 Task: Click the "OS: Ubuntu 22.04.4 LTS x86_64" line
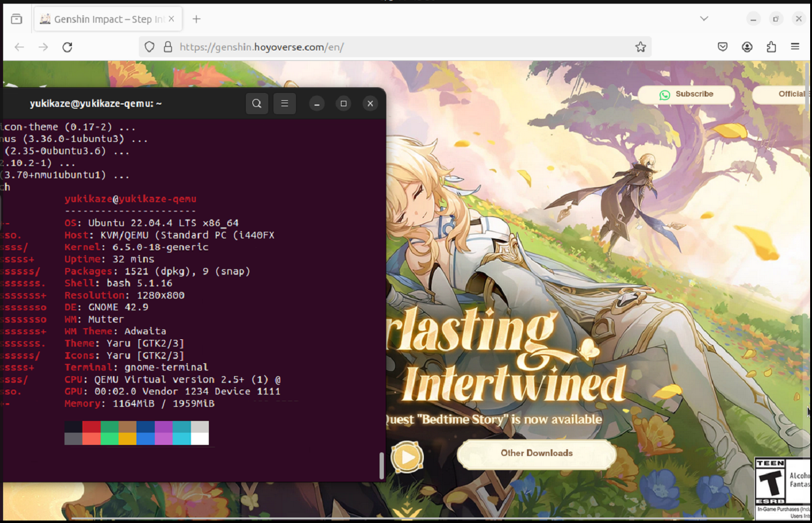coord(152,223)
